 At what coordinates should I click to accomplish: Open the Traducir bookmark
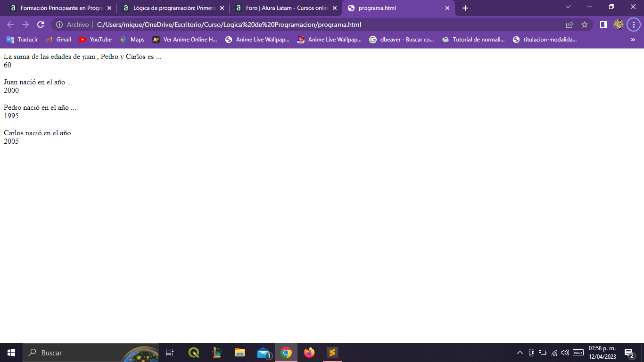click(22, 40)
